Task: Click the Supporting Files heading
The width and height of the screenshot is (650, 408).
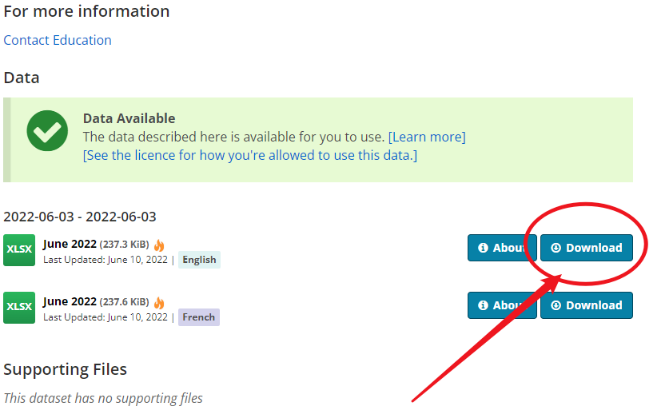Action: pos(65,369)
